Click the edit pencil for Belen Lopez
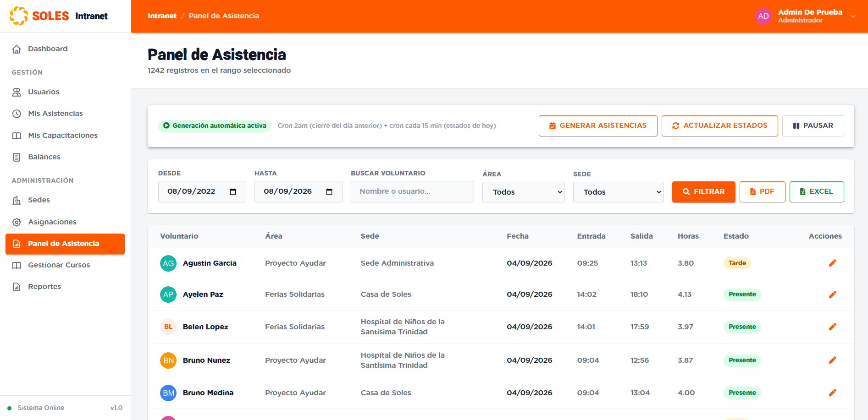868x420 pixels. (x=833, y=327)
